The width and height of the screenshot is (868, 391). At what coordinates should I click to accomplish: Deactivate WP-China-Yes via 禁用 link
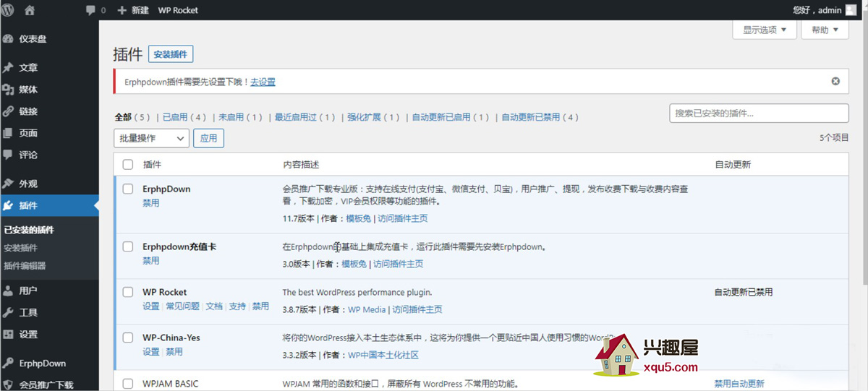click(x=174, y=352)
